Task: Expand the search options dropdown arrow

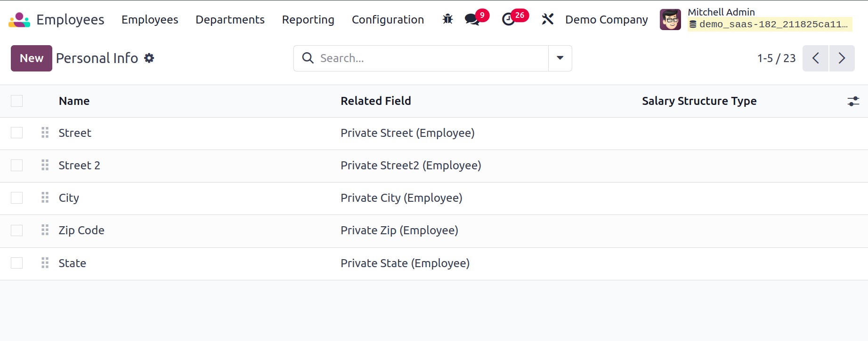Action: coord(560,58)
